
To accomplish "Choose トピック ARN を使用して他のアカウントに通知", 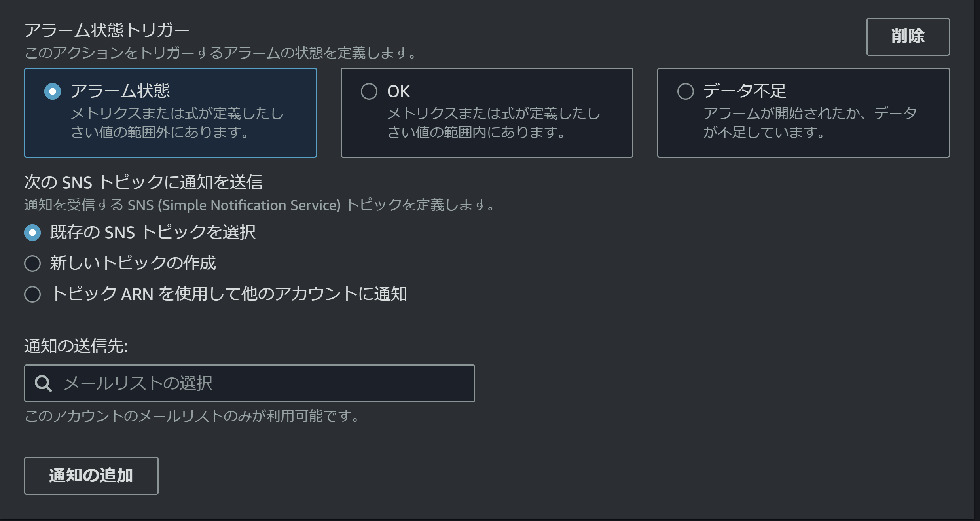I will pos(32,294).
